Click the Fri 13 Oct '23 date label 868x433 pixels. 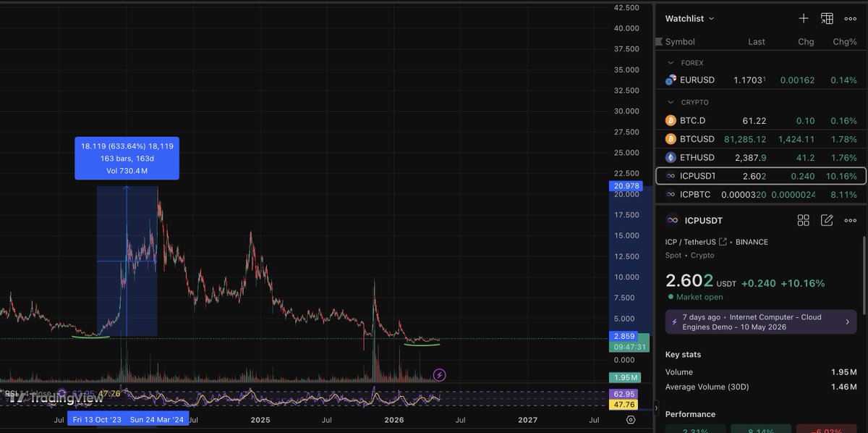(98, 419)
